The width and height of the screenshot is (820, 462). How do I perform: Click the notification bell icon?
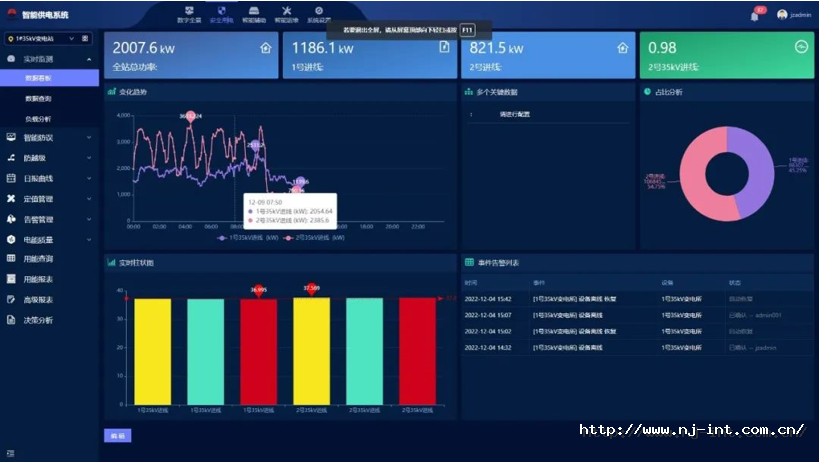(754, 15)
